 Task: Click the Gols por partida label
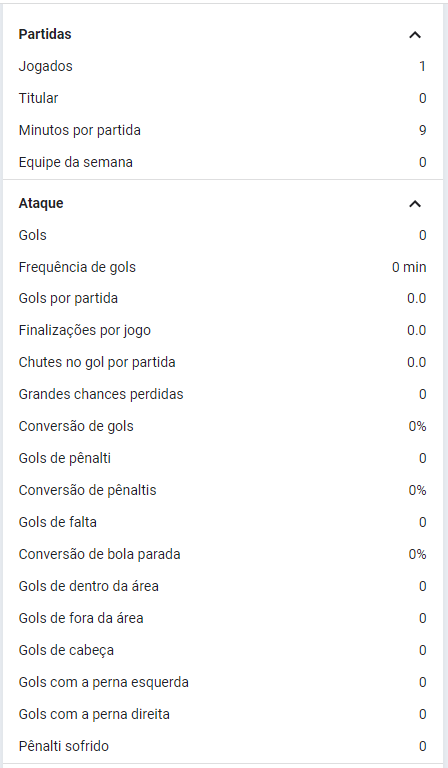[x=68, y=298]
